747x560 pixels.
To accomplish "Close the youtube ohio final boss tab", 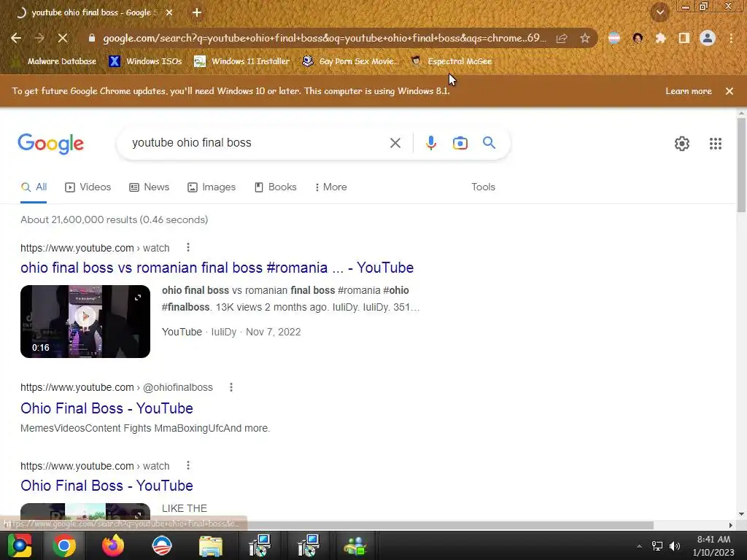I will (x=169, y=12).
